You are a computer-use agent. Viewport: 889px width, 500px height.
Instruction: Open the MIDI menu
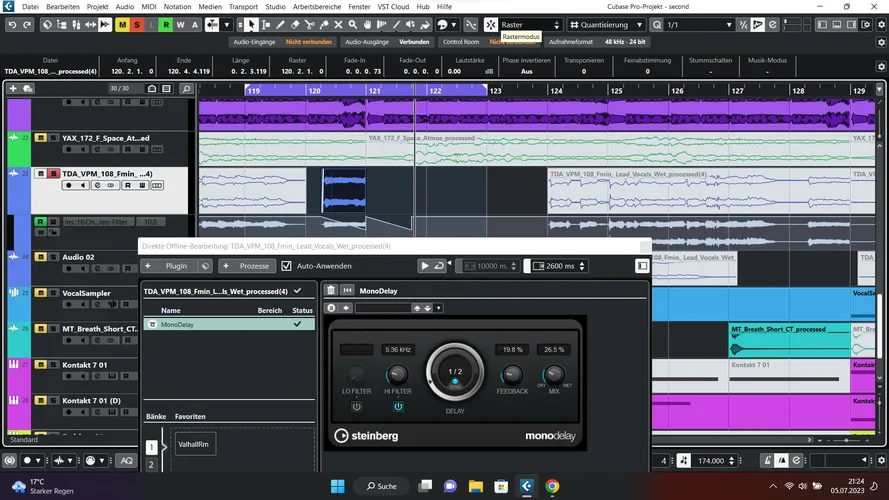(149, 7)
